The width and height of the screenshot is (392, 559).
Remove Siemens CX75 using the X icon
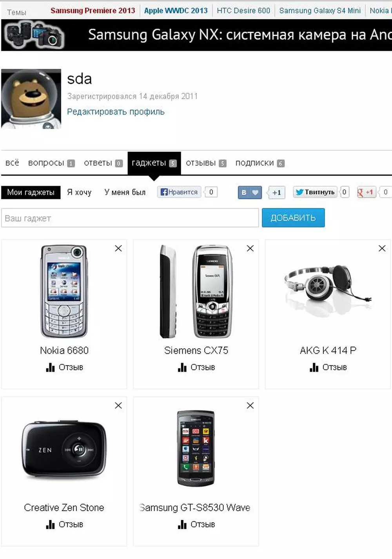[250, 248]
